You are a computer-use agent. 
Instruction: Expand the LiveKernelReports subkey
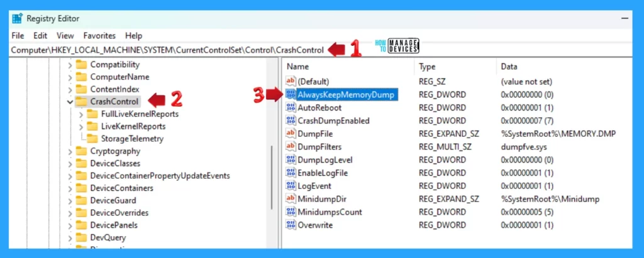click(81, 126)
